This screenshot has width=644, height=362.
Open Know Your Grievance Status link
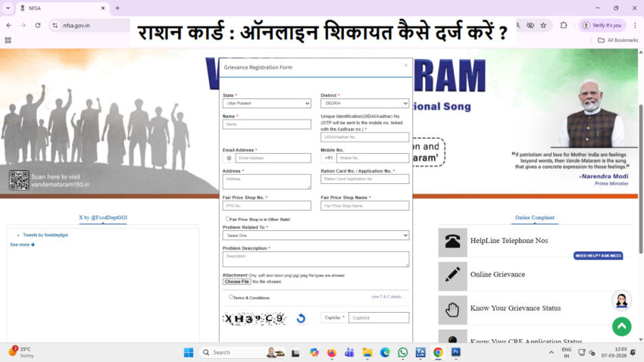tap(515, 308)
